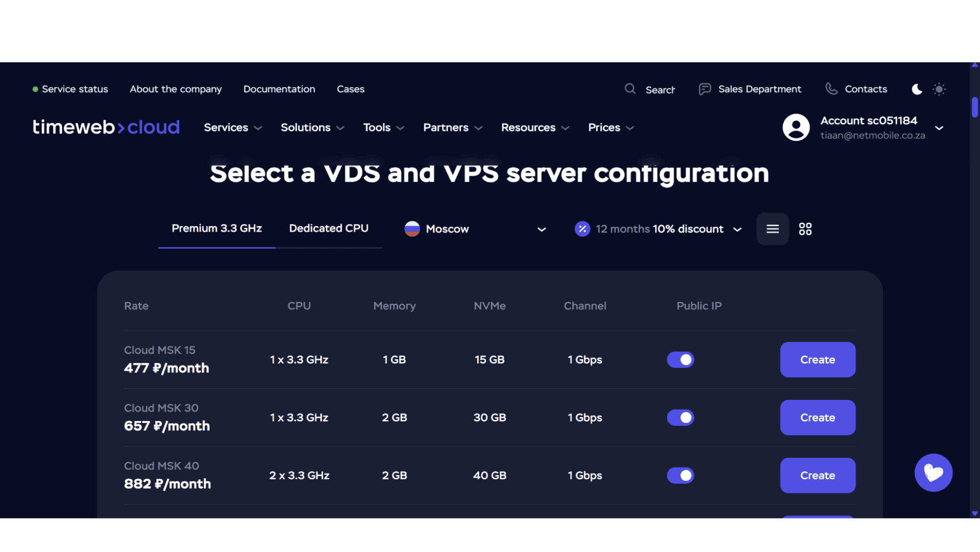Image resolution: width=980 pixels, height=552 pixels.
Task: Toggle Public IP for Cloud MSK 40
Action: coord(680,475)
